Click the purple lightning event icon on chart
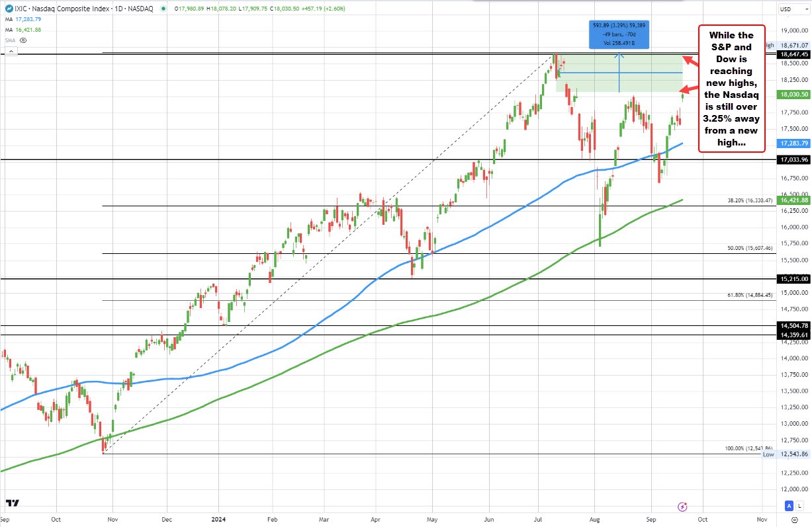 681,507
